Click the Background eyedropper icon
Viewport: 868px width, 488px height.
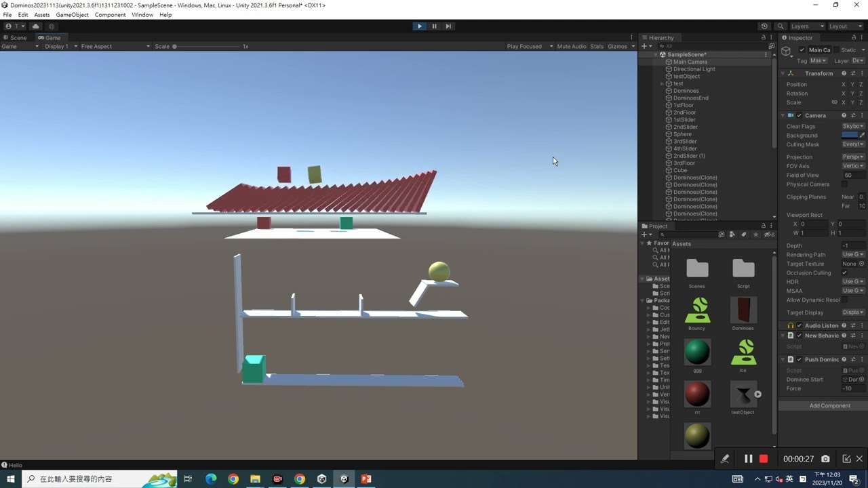tap(862, 136)
